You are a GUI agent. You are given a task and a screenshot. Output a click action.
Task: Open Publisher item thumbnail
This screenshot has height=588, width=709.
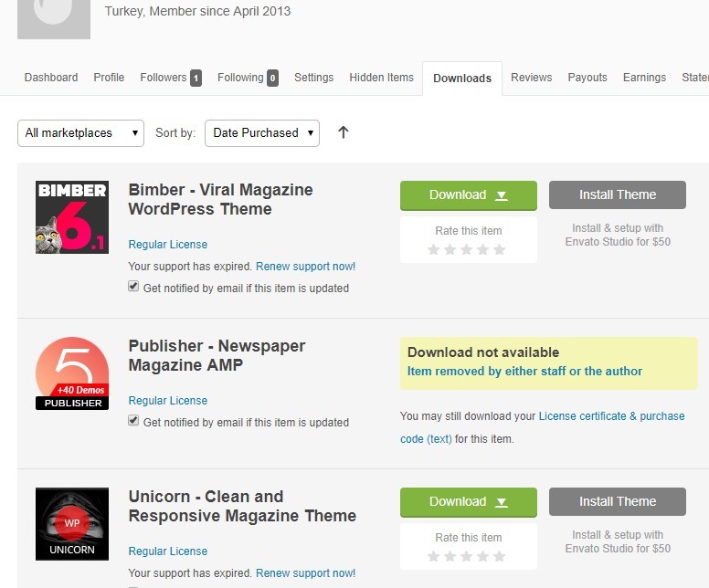coord(72,373)
